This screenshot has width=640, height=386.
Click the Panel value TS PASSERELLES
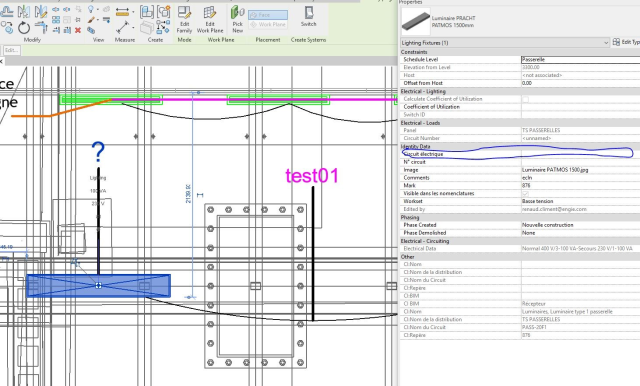click(x=541, y=131)
